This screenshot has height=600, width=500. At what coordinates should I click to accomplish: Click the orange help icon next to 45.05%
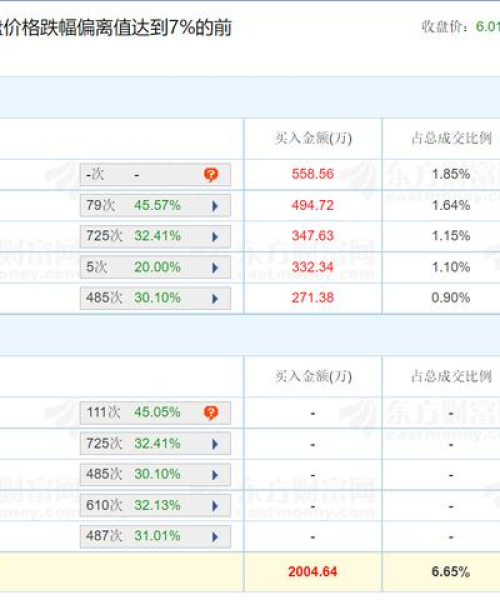[x=211, y=412]
